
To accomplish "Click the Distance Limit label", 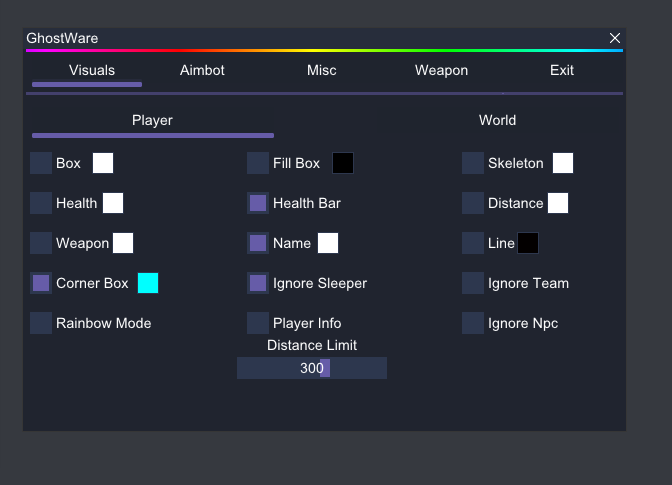I will [x=312, y=345].
